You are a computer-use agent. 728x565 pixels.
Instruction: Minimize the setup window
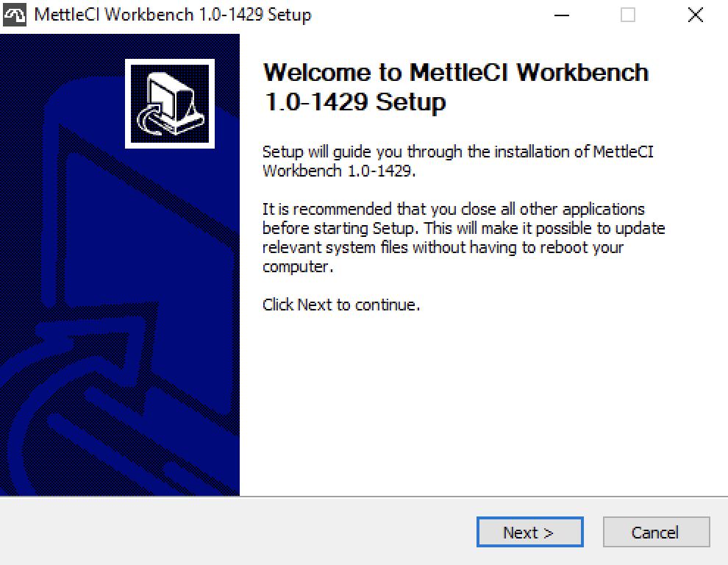click(x=561, y=14)
